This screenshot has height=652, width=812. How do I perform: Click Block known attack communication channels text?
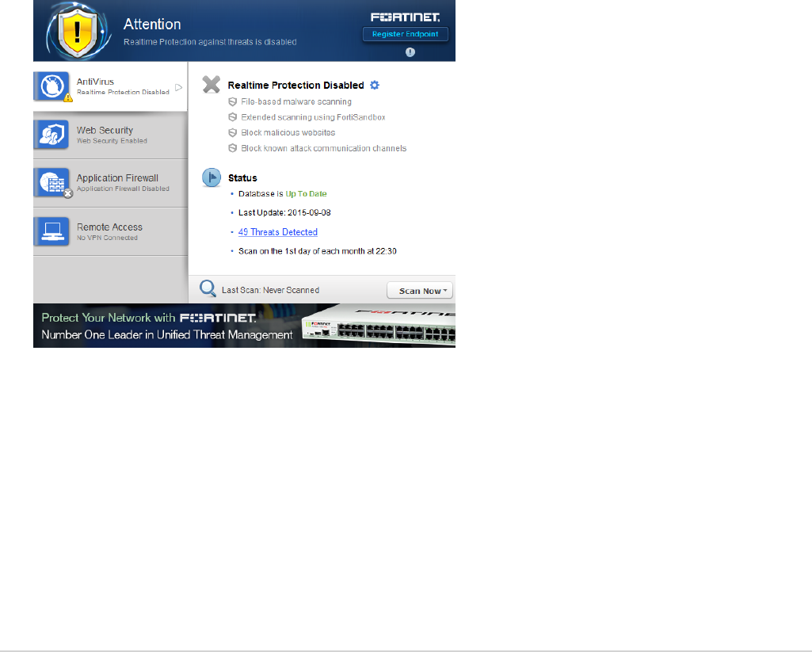point(324,149)
